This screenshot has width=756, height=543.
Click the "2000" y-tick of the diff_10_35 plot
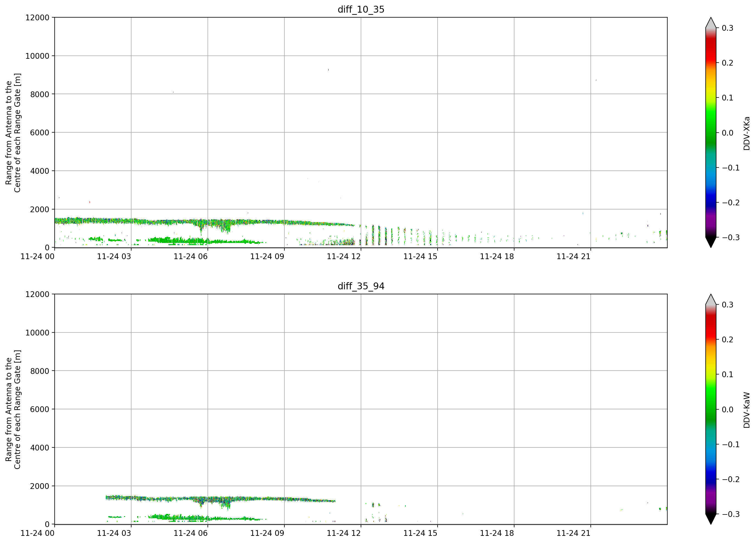pyautogui.click(x=40, y=209)
